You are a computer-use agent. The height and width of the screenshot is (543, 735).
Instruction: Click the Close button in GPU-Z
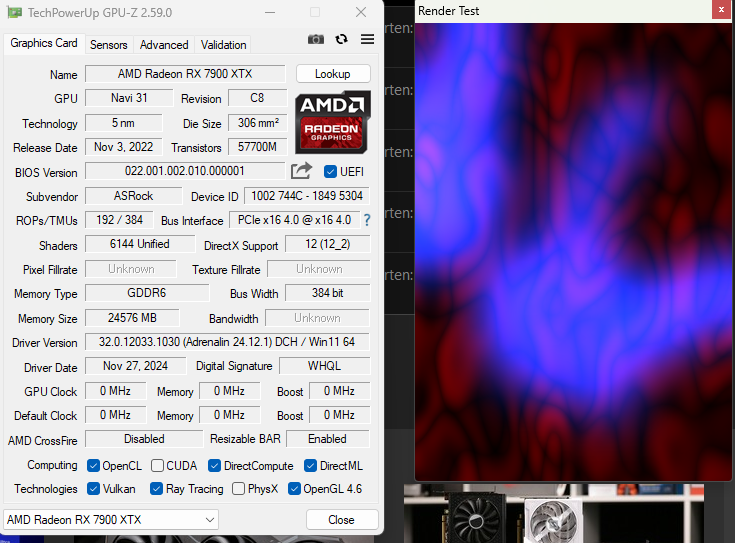(x=342, y=520)
